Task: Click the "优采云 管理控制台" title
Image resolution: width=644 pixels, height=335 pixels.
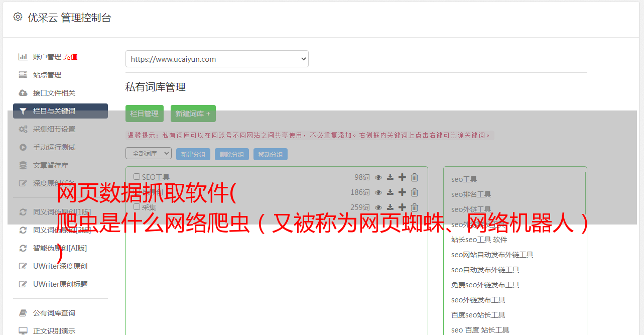Action: pos(69,18)
